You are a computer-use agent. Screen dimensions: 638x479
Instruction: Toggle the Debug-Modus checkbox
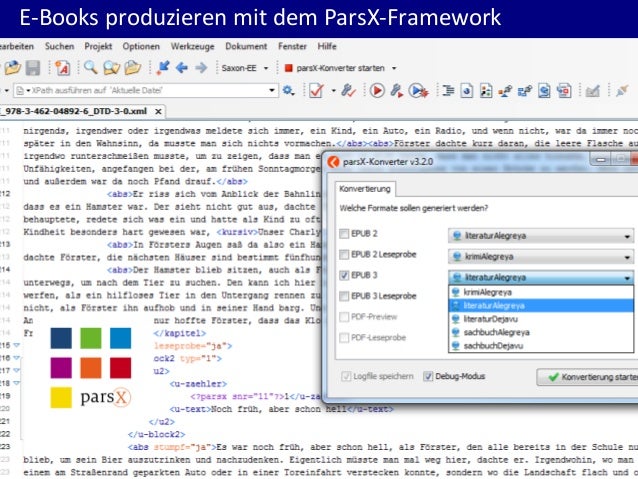click(x=428, y=376)
